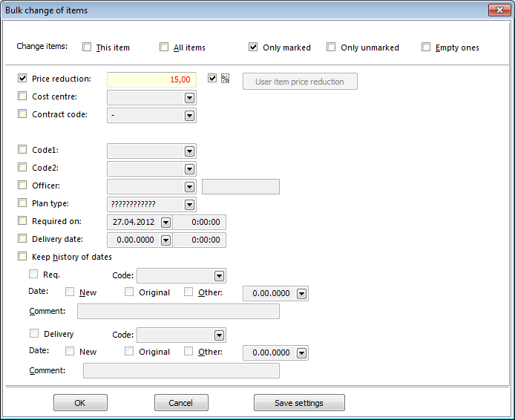Open the Contract code dropdown
Viewport: 515px width, 420px height.
pos(189,116)
